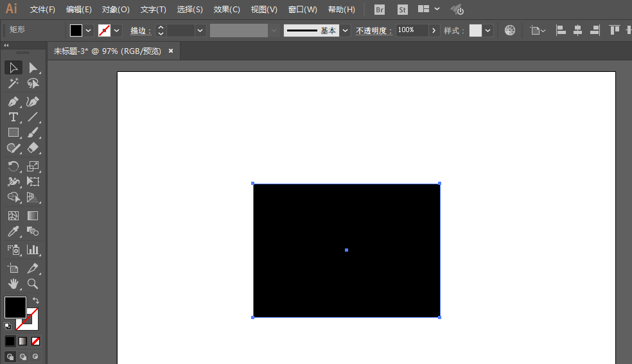Select the Symbol Sprayer tool
Screen dimensions: 632x364
(x=13, y=250)
